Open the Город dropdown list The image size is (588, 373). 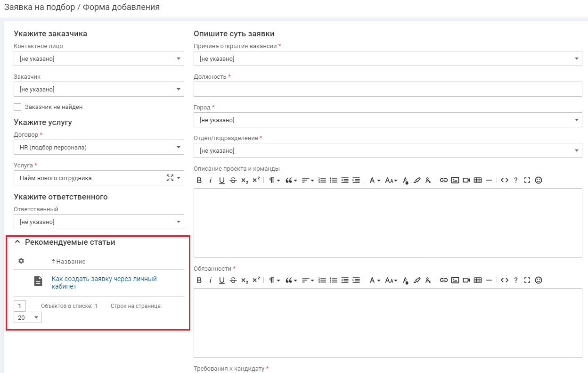click(387, 120)
